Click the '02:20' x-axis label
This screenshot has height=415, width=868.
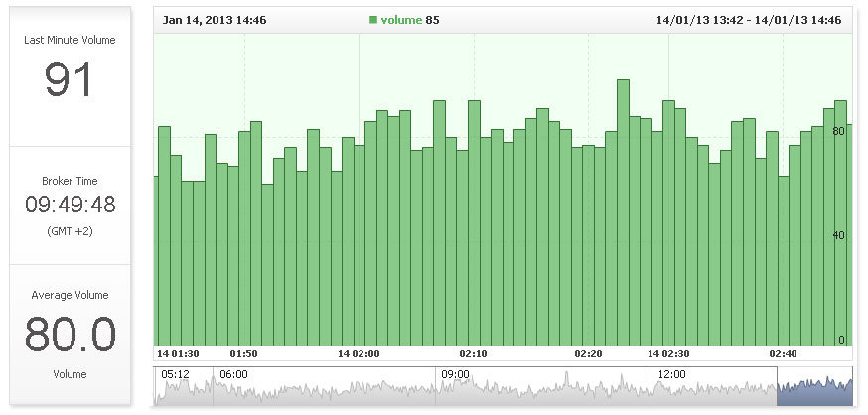pos(589,354)
